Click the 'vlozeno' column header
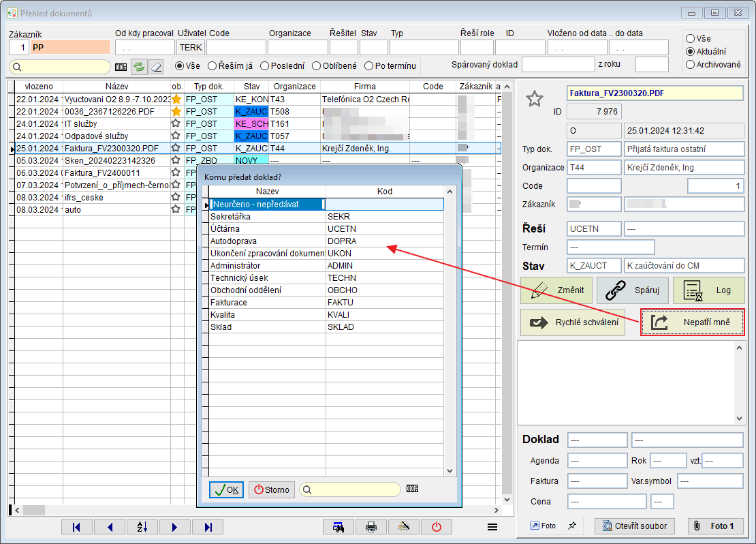Screen dimensions: 756x544 (x=39, y=87)
